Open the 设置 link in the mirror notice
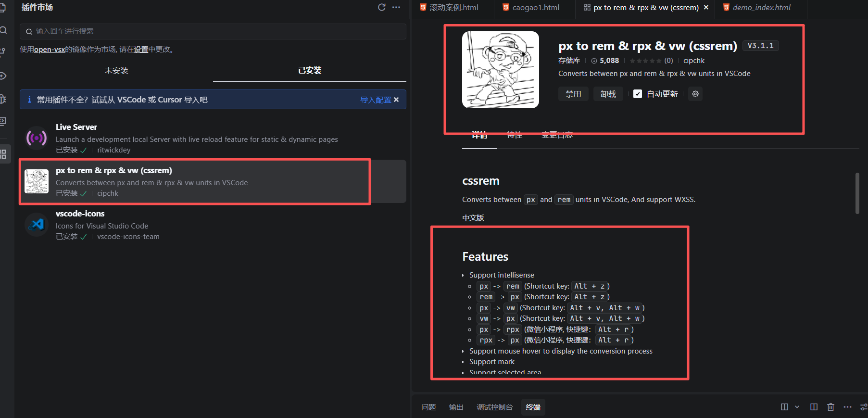868x418 pixels. point(141,49)
